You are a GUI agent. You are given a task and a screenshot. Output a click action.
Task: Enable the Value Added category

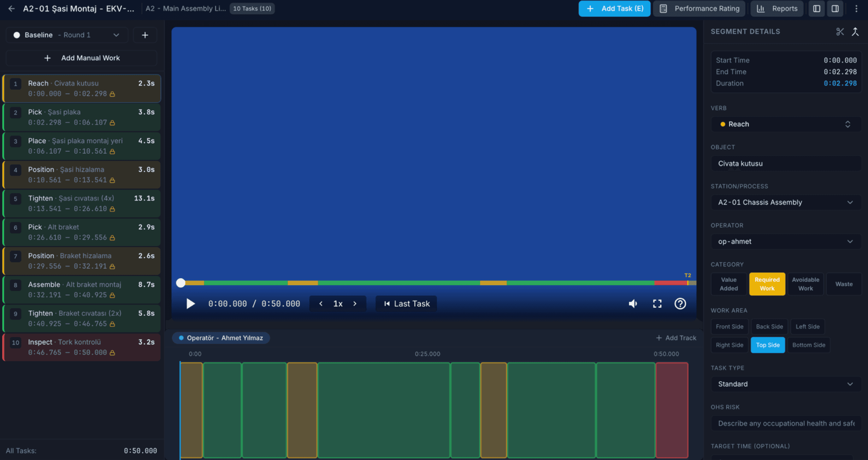tap(728, 284)
